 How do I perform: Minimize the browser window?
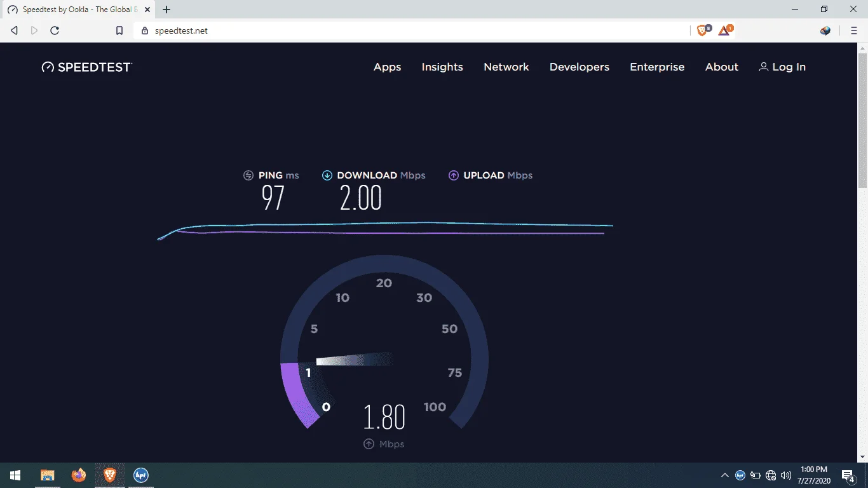point(795,10)
